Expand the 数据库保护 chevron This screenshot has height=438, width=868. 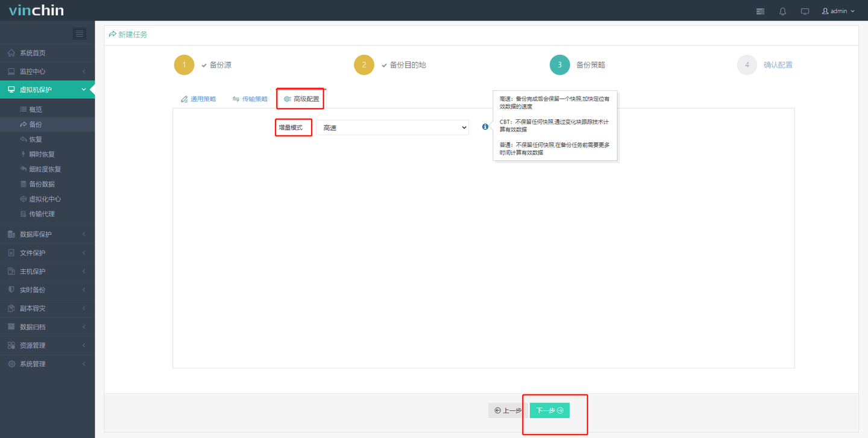[x=84, y=234]
